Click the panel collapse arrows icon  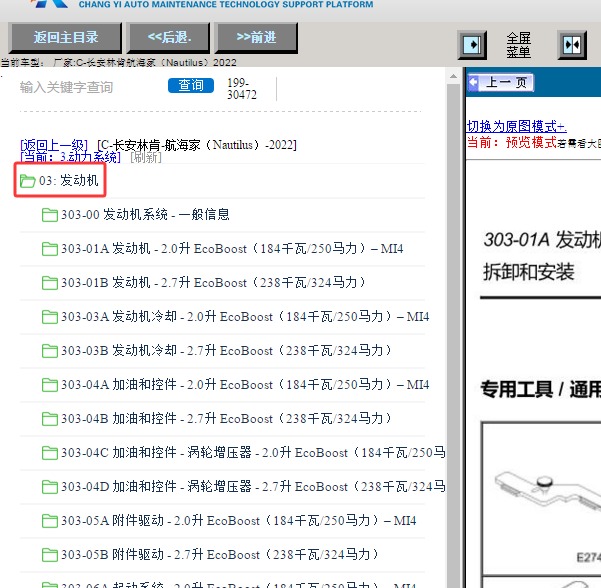pyautogui.click(x=572, y=45)
